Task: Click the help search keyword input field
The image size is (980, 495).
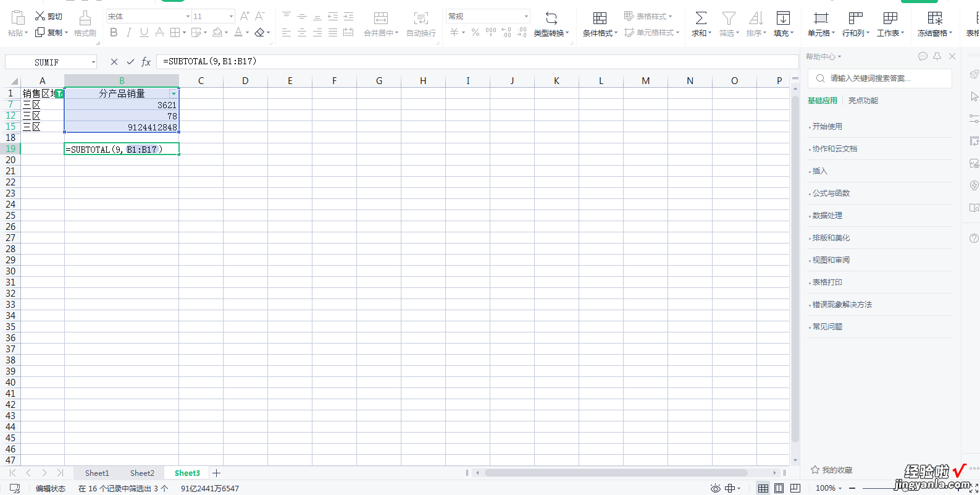Action: point(880,78)
